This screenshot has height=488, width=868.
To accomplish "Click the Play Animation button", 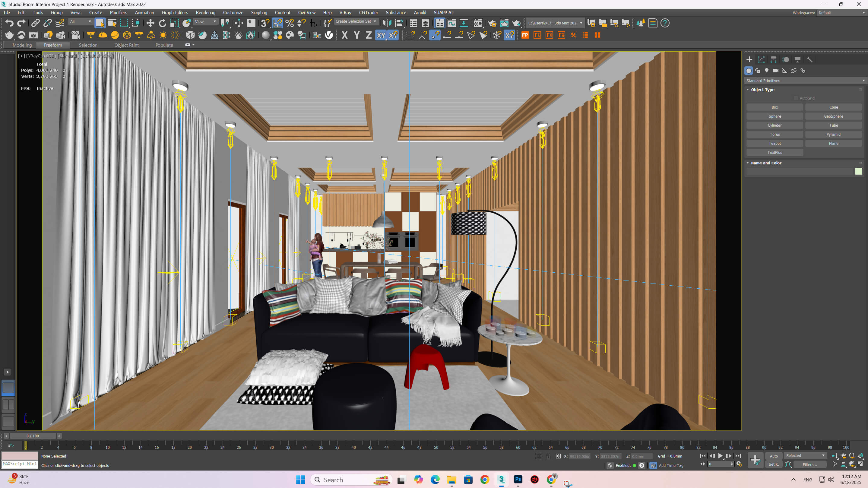I will tap(721, 456).
